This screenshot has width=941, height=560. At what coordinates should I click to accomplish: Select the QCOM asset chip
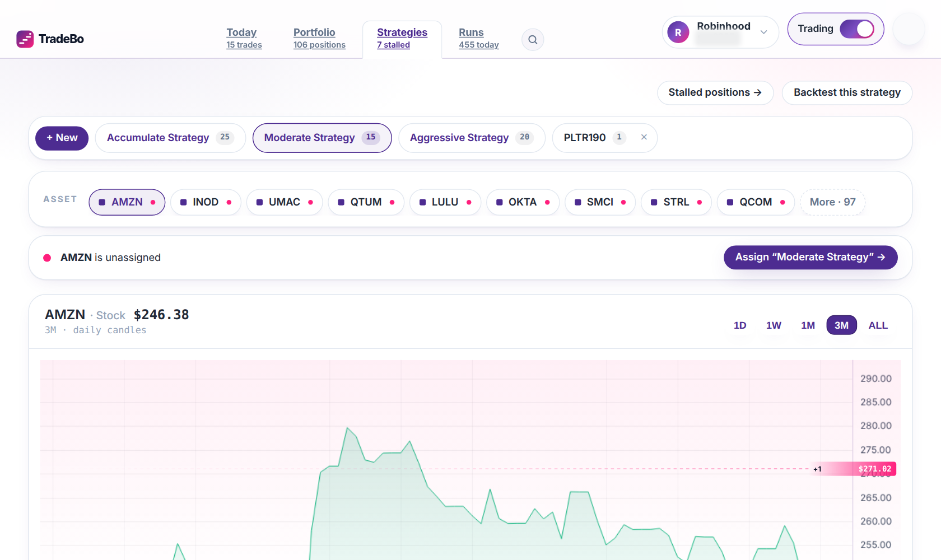[756, 202]
